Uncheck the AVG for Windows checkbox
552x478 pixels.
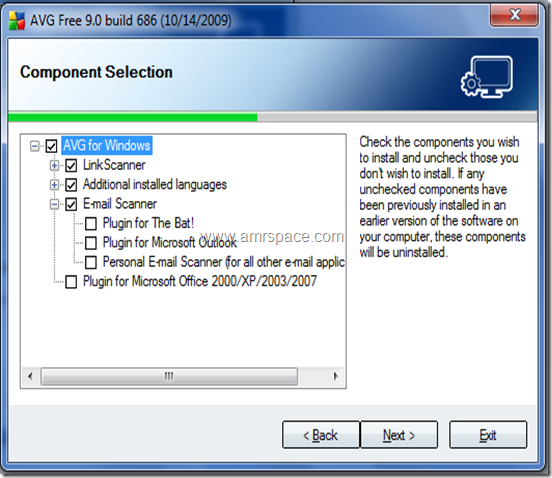(51, 146)
